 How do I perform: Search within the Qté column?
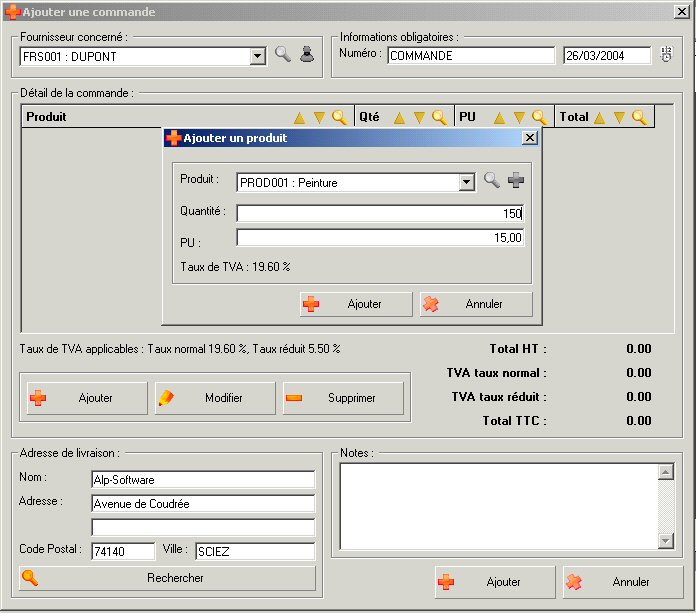point(439,117)
